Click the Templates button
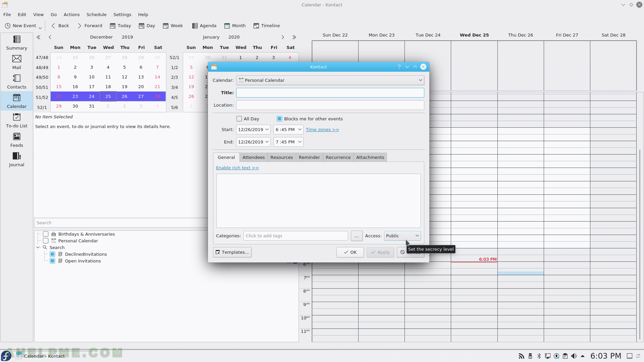Viewport: 644px width, 362px height. pyautogui.click(x=232, y=252)
